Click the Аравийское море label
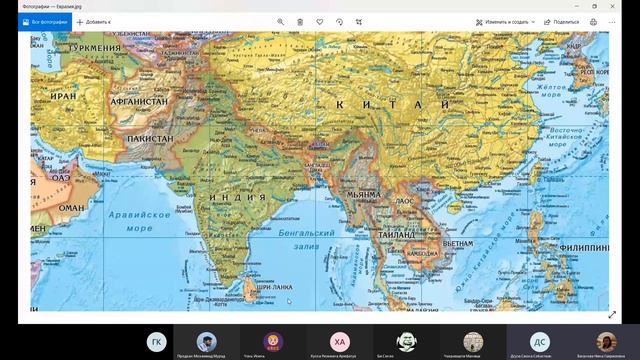Viewport: 640px width, 360px height. coord(139,221)
